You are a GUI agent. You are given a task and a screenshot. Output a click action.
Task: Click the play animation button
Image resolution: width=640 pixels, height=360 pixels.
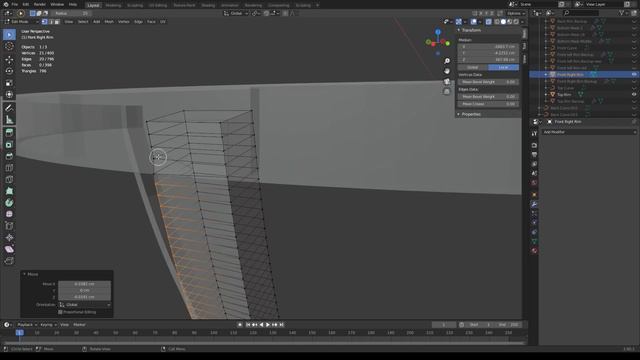point(268,325)
